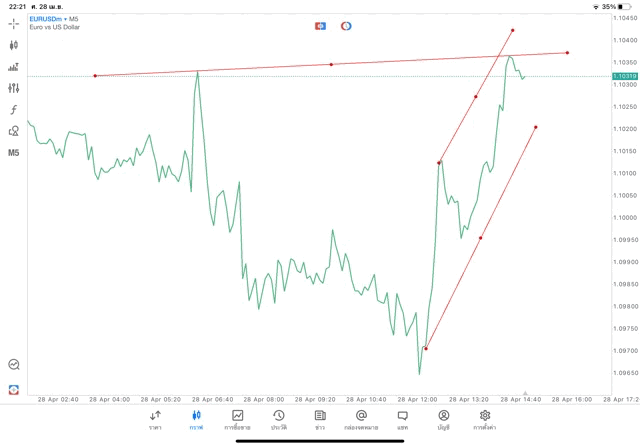The width and height of the screenshot is (640, 447).
Task: Open the candlestick chart type icon
Action: pos(13,45)
